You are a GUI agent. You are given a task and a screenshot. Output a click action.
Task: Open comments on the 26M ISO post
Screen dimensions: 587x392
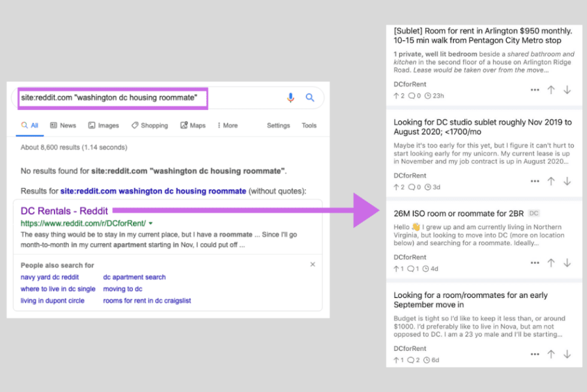413,269
